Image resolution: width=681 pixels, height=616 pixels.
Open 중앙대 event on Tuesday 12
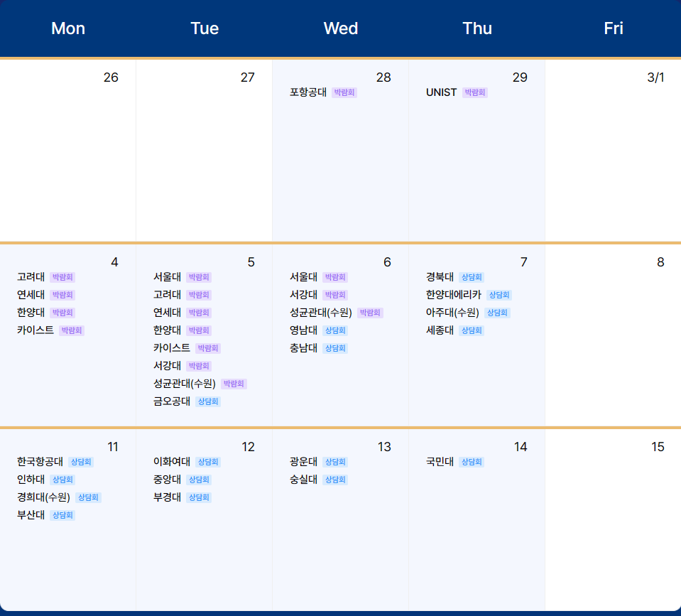tap(167, 480)
